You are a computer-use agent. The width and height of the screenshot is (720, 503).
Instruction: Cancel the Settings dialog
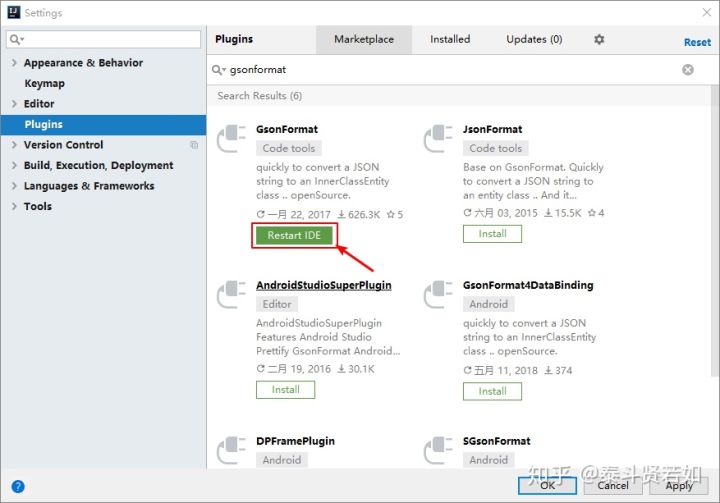tap(613, 486)
